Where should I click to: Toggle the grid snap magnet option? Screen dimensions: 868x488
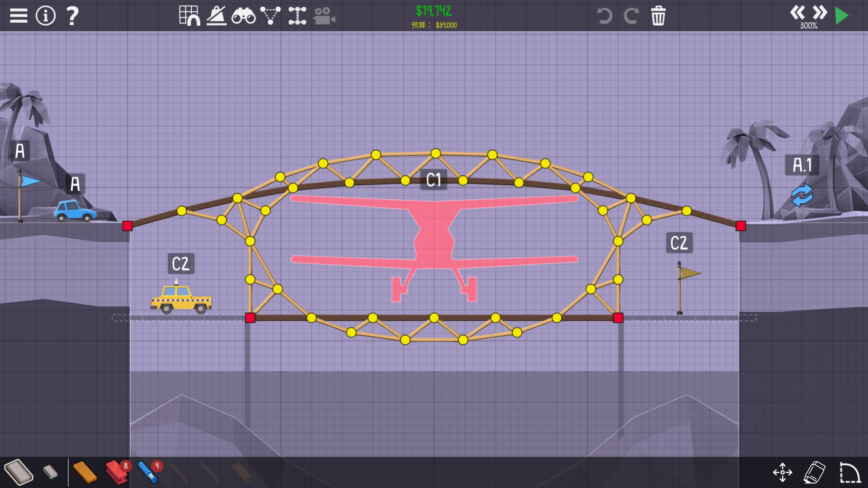(x=189, y=16)
